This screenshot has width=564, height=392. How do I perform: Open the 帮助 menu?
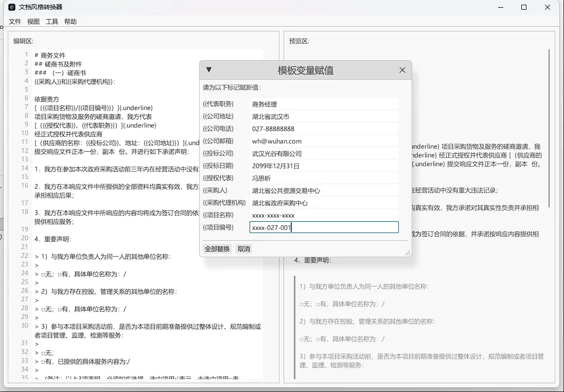coord(70,22)
